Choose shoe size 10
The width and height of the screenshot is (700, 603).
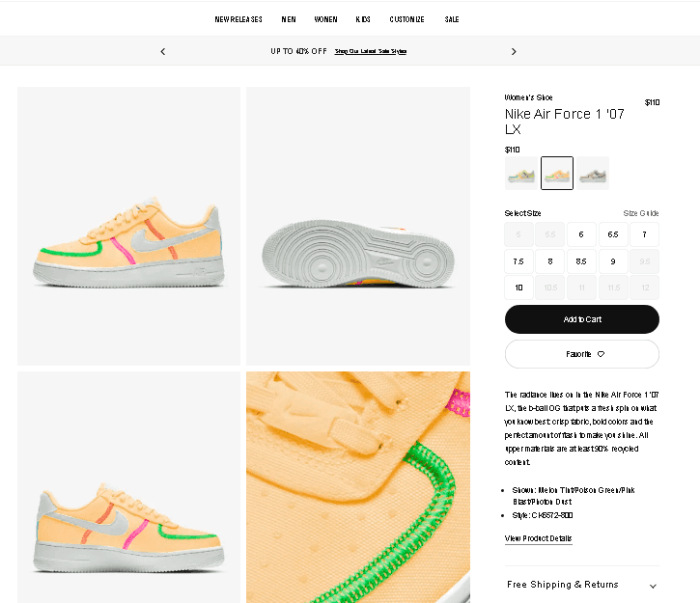[518, 288]
